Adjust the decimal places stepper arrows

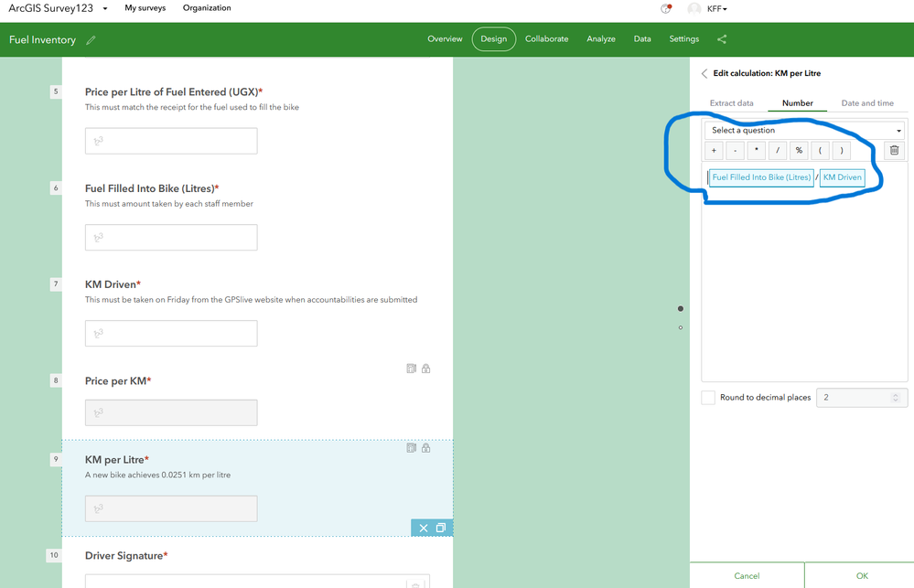tap(896, 398)
